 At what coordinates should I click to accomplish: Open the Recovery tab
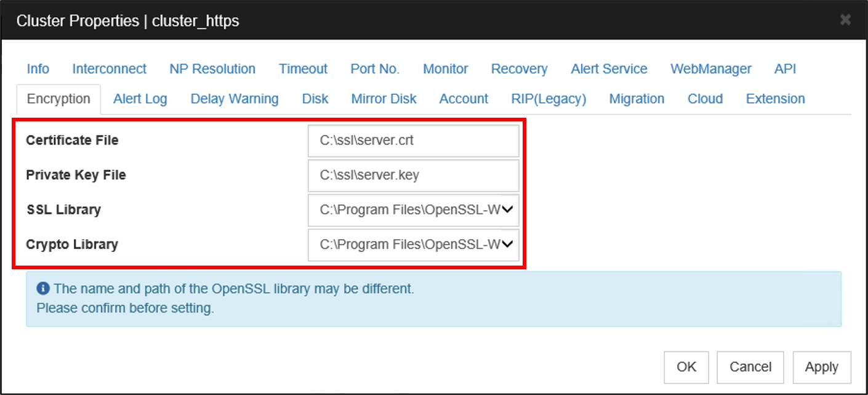click(519, 69)
